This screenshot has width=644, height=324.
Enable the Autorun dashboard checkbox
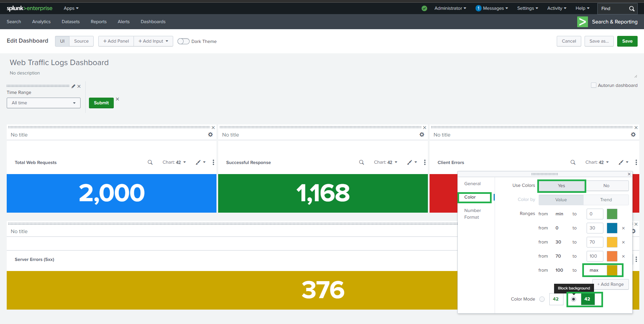point(594,85)
